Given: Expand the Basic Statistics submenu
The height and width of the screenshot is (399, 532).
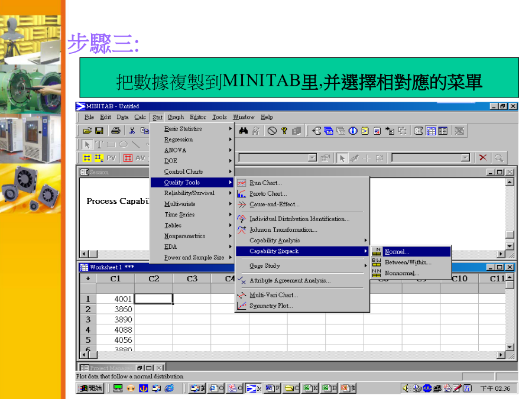Looking at the screenshot, I should [x=192, y=129].
